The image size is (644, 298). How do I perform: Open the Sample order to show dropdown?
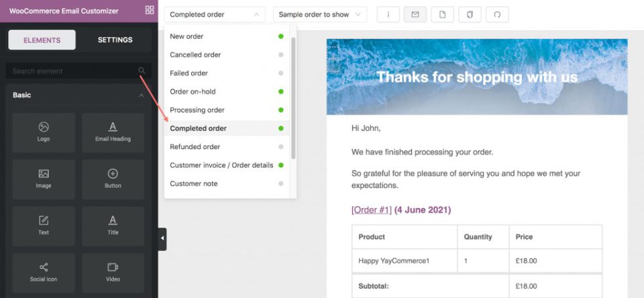coord(320,14)
